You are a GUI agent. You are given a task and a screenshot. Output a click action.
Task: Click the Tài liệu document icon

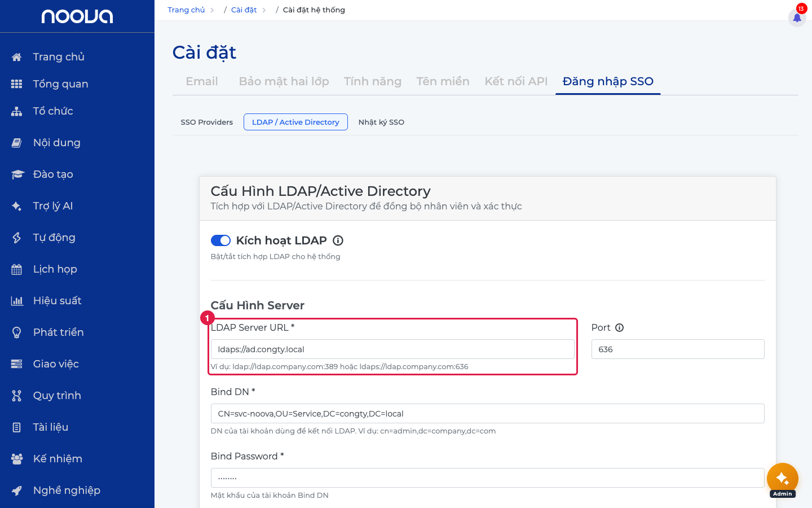coord(17,427)
